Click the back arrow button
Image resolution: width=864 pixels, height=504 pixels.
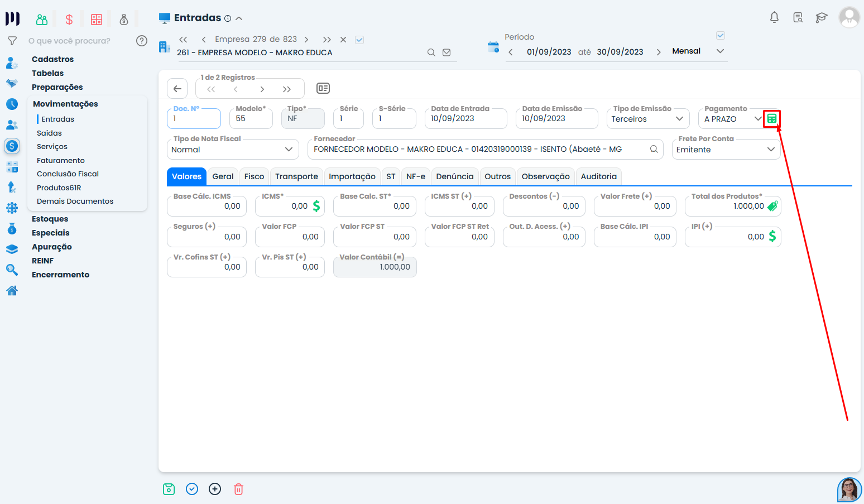[177, 89]
